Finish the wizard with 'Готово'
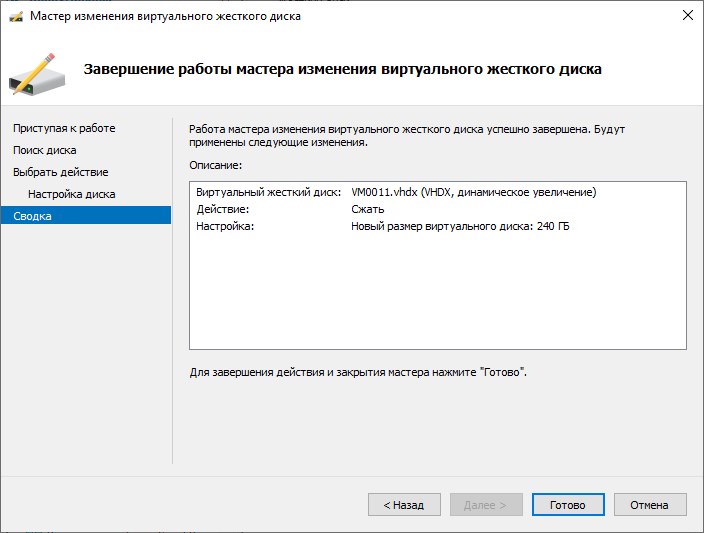Viewport: 704px width, 533px height. [x=568, y=505]
